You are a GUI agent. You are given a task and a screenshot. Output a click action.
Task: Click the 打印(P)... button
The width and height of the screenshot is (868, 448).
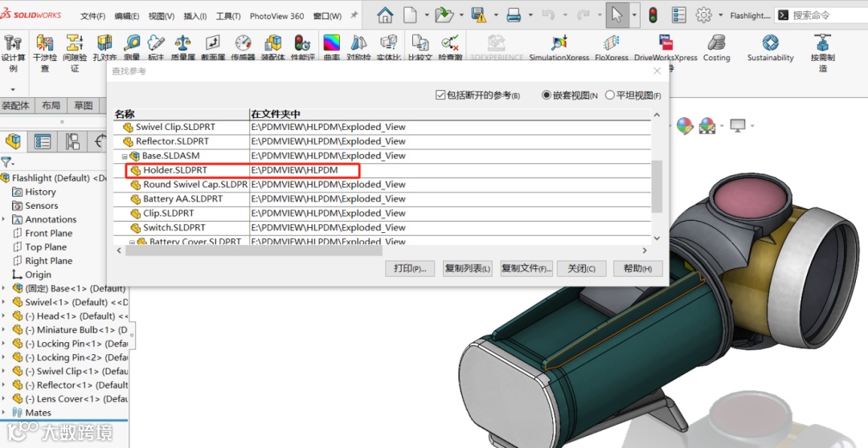[x=410, y=268]
